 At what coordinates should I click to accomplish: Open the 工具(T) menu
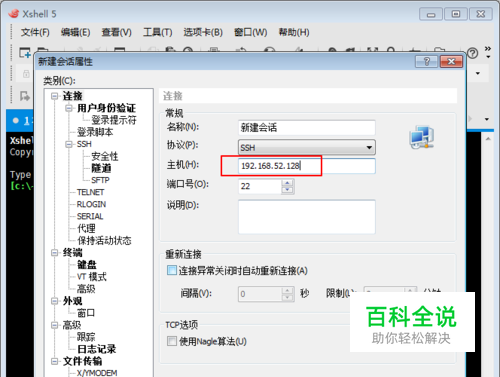pos(158,32)
